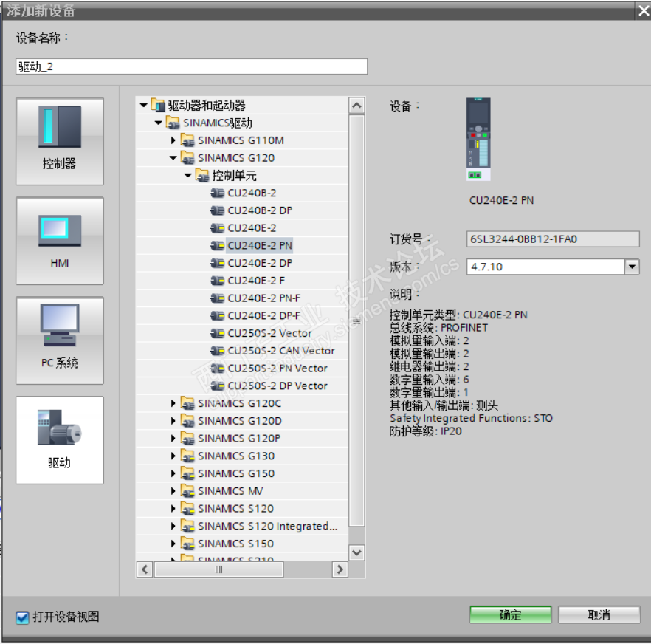651x644 pixels.
Task: Expand the SINAMICS S120 Integrated node
Action: (x=173, y=526)
